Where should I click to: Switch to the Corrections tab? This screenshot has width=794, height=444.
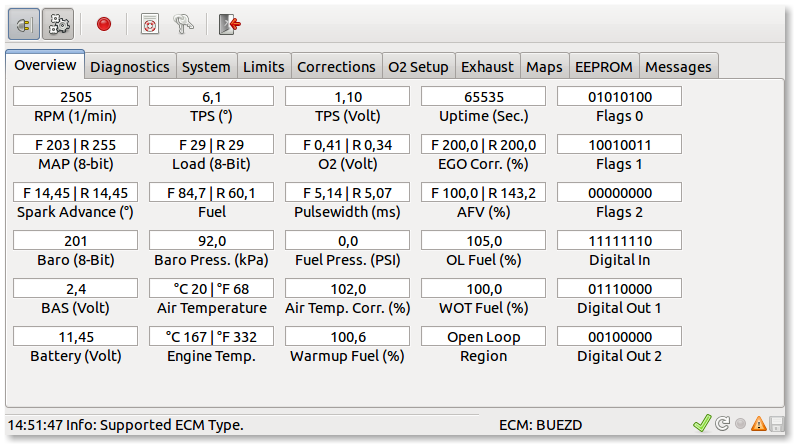336,67
